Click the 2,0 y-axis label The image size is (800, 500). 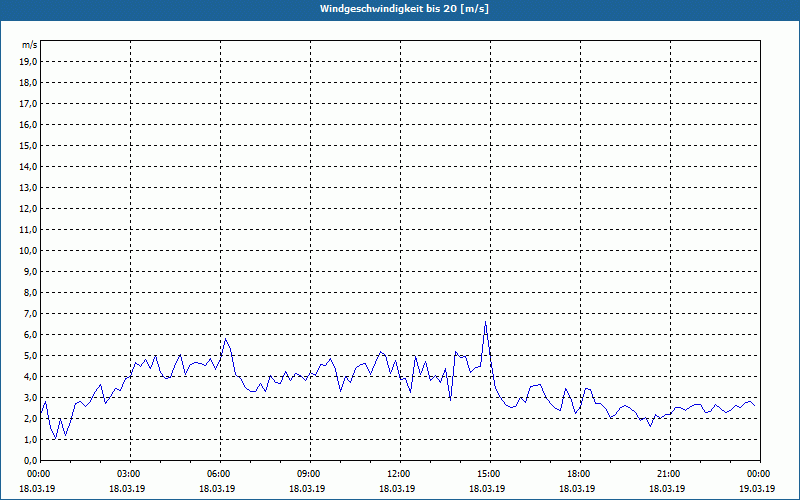tap(31, 419)
